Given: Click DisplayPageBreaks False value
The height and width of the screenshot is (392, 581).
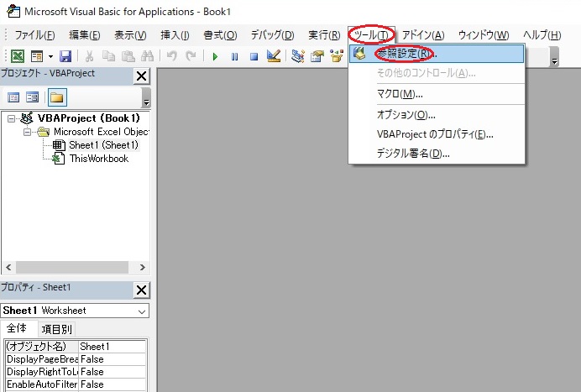Looking at the screenshot, I should [x=113, y=359].
